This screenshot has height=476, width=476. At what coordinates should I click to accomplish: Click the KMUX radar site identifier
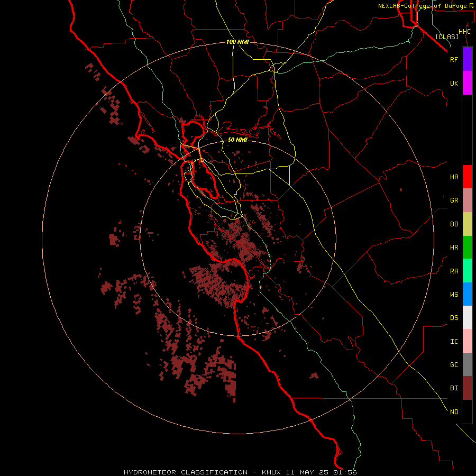(271, 472)
